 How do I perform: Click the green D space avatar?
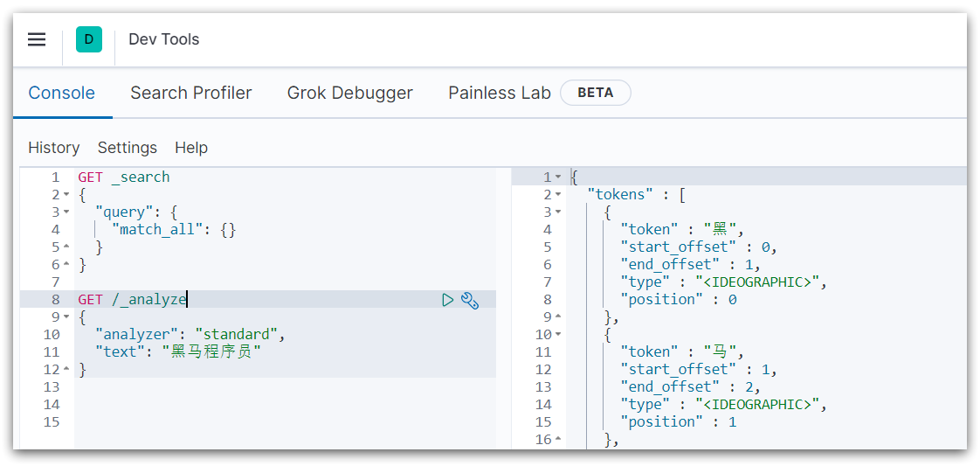coord(89,39)
